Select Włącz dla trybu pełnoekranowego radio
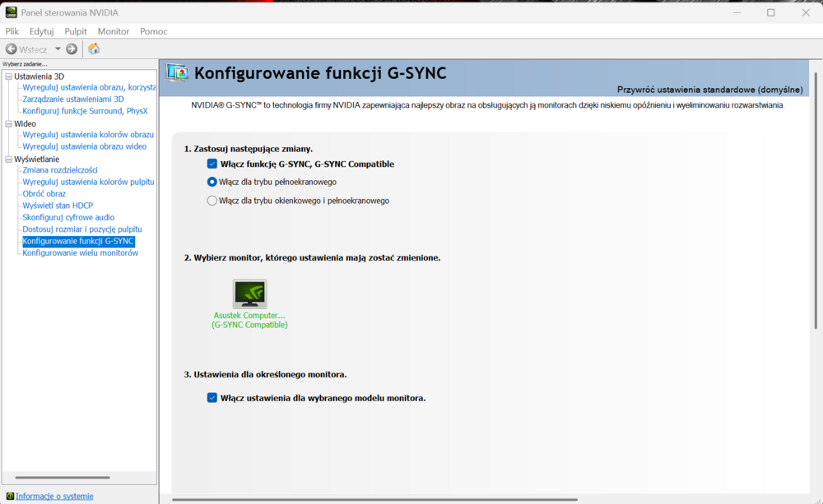 212,182
